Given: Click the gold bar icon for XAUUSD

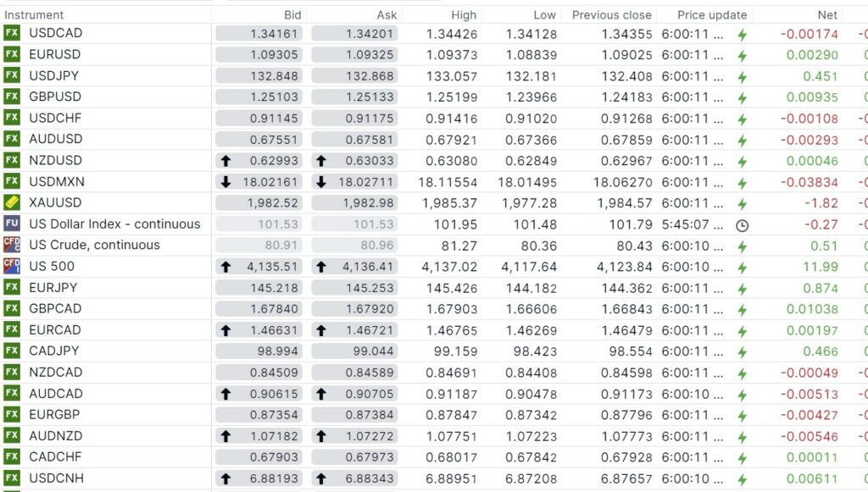Looking at the screenshot, I should [12, 202].
